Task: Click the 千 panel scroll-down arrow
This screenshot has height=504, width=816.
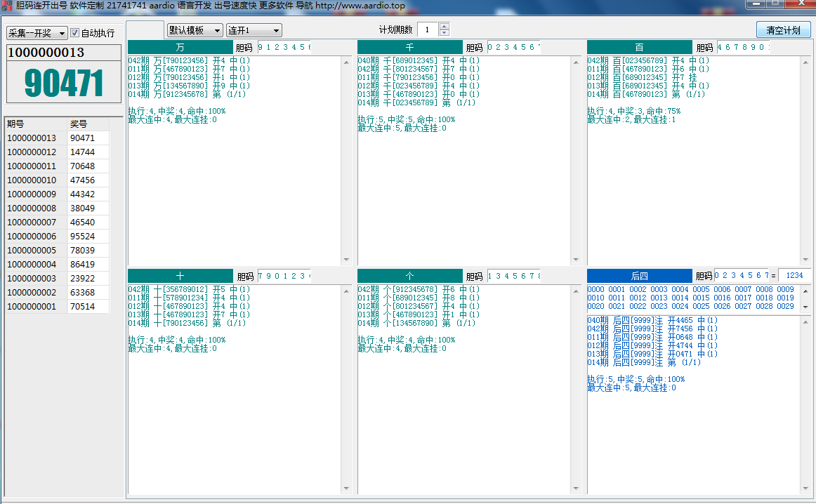Action: pos(576,259)
